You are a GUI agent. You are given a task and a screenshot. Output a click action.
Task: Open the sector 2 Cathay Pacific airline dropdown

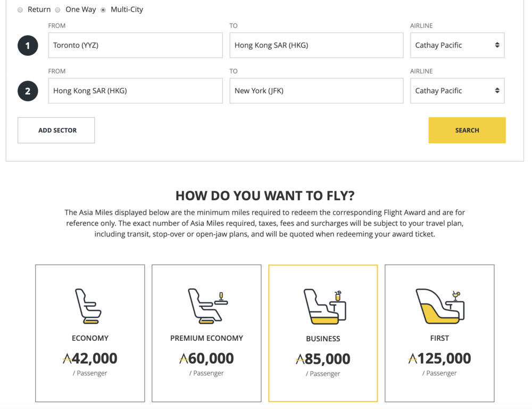coord(457,91)
